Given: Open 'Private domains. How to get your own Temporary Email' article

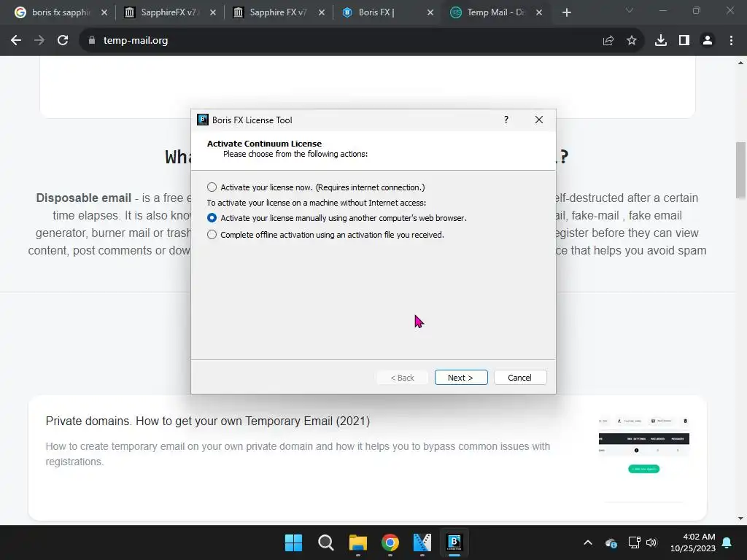Looking at the screenshot, I should (x=208, y=421).
